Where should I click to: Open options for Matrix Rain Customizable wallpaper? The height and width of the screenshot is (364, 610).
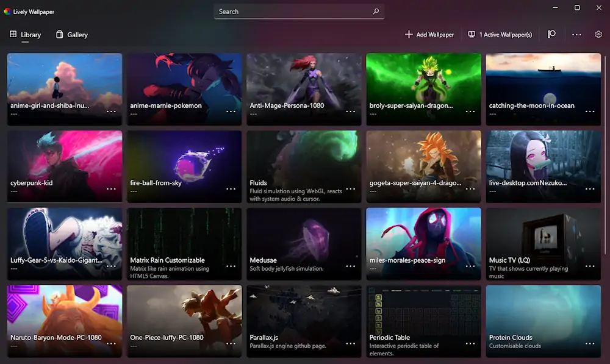231,266
